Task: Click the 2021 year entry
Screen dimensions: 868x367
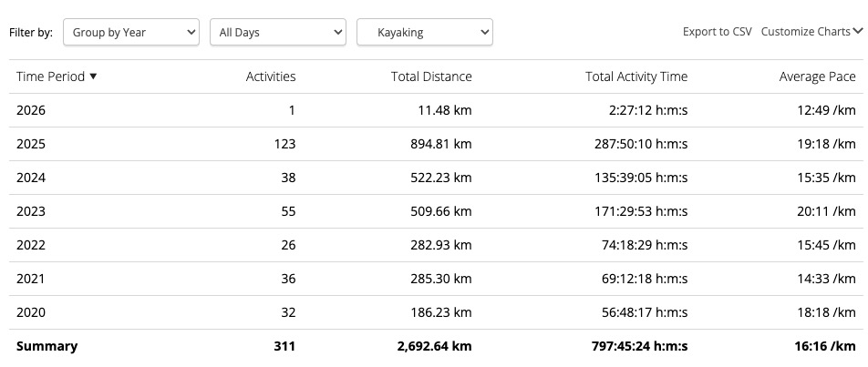Action: [31, 279]
